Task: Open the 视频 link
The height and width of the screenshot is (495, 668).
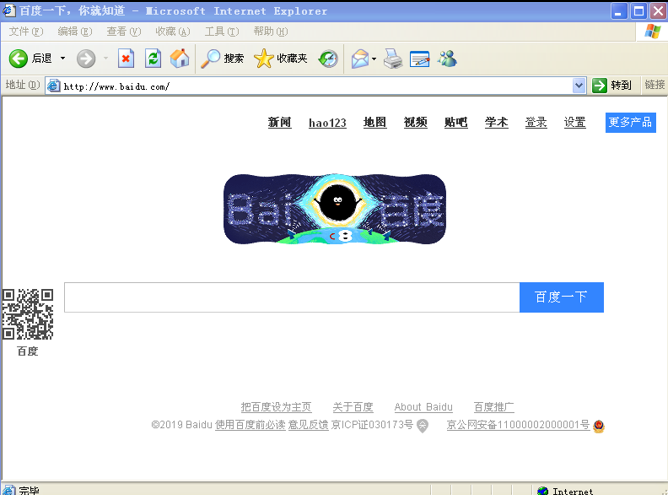Action: pyautogui.click(x=415, y=123)
